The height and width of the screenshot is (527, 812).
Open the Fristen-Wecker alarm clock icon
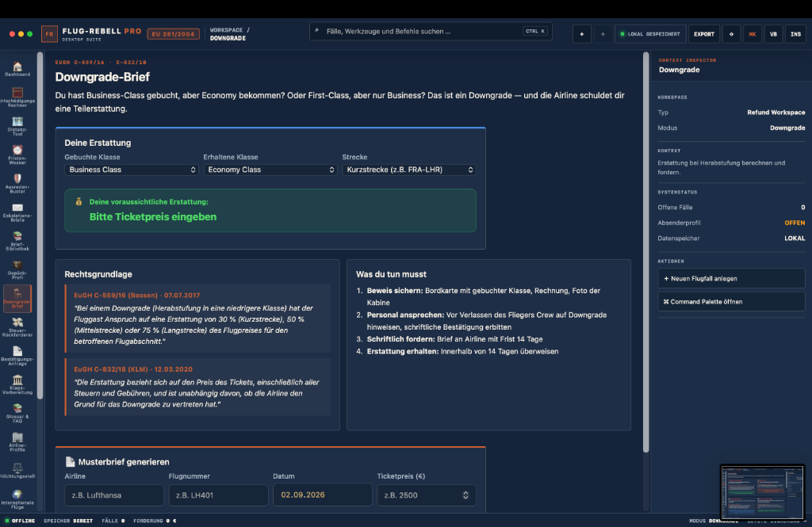(x=17, y=155)
